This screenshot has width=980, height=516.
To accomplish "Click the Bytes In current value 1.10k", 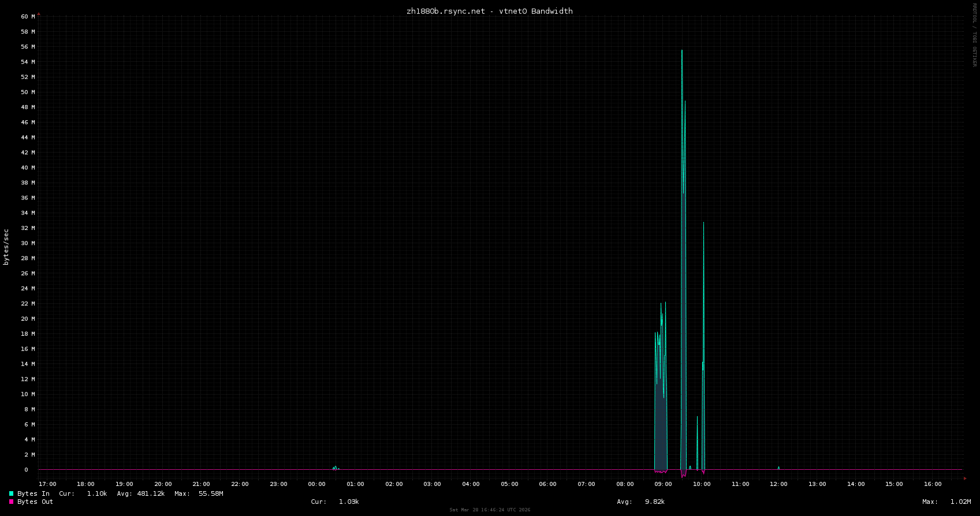I will click(97, 493).
